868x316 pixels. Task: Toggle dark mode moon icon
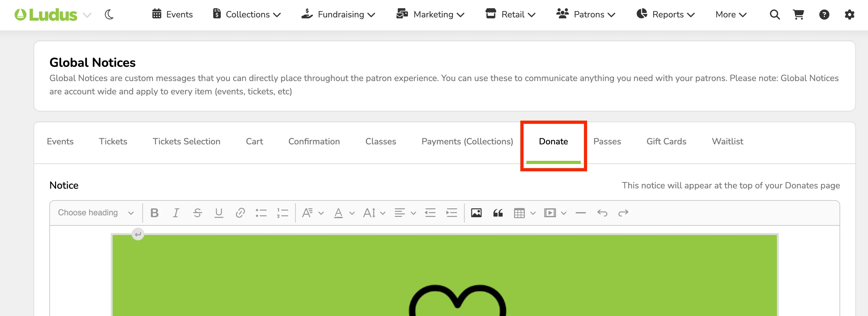109,15
